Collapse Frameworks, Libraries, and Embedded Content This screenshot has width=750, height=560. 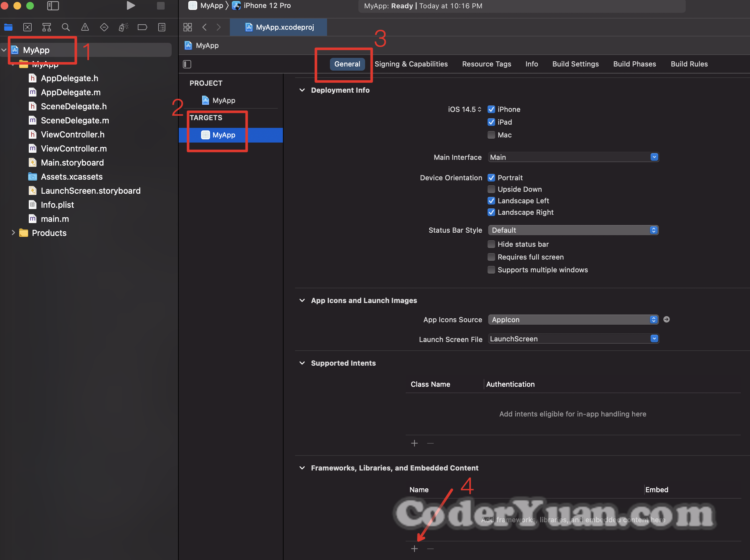click(x=302, y=468)
